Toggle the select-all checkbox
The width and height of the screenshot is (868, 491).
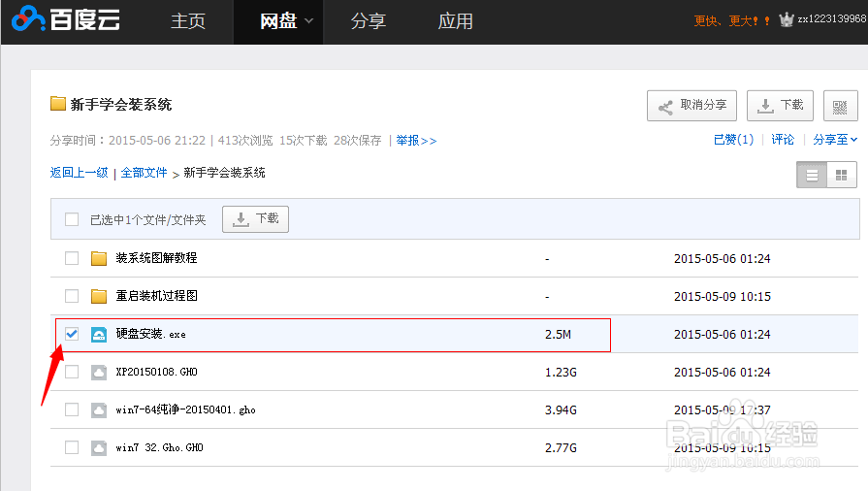72,219
